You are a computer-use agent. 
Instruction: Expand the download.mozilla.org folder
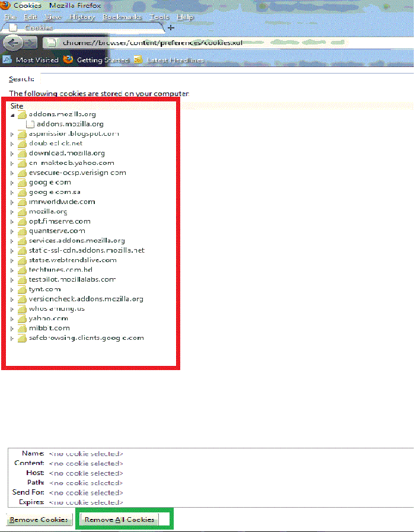tap(12, 154)
